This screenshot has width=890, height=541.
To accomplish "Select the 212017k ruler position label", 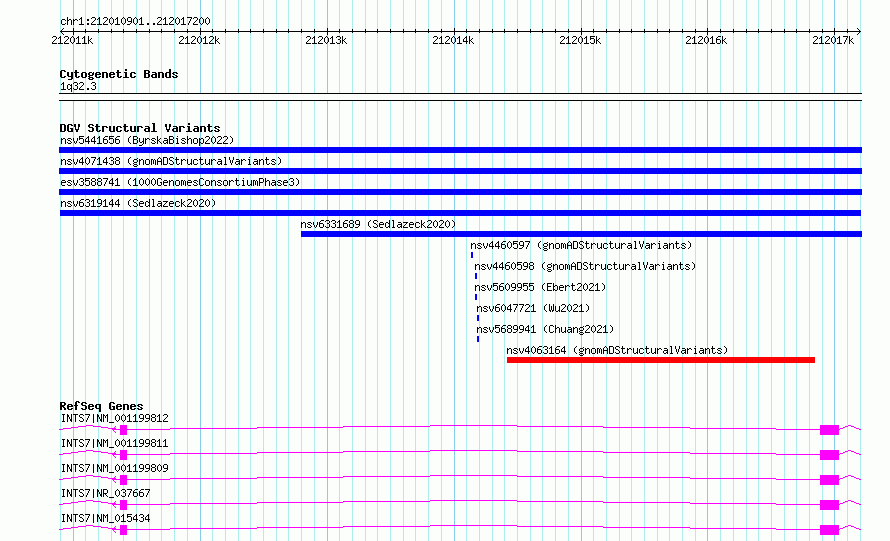I will point(833,40).
